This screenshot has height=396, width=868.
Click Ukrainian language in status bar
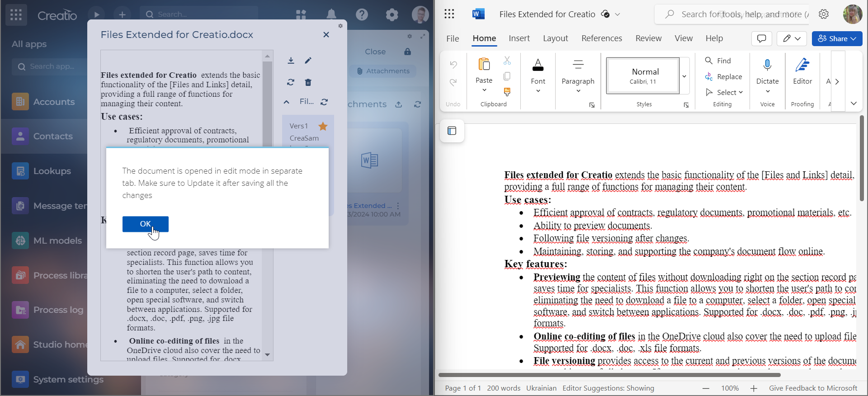[541, 388]
